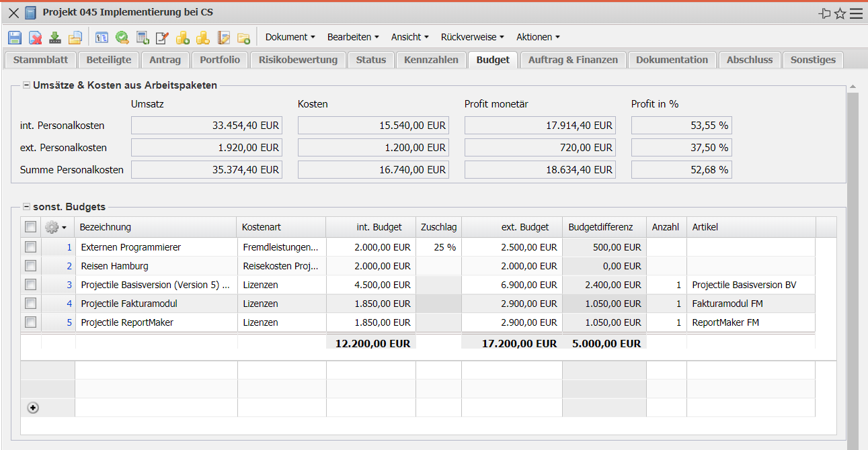Click the pin icon in title bar
This screenshot has height=450, width=868.
tap(824, 13)
